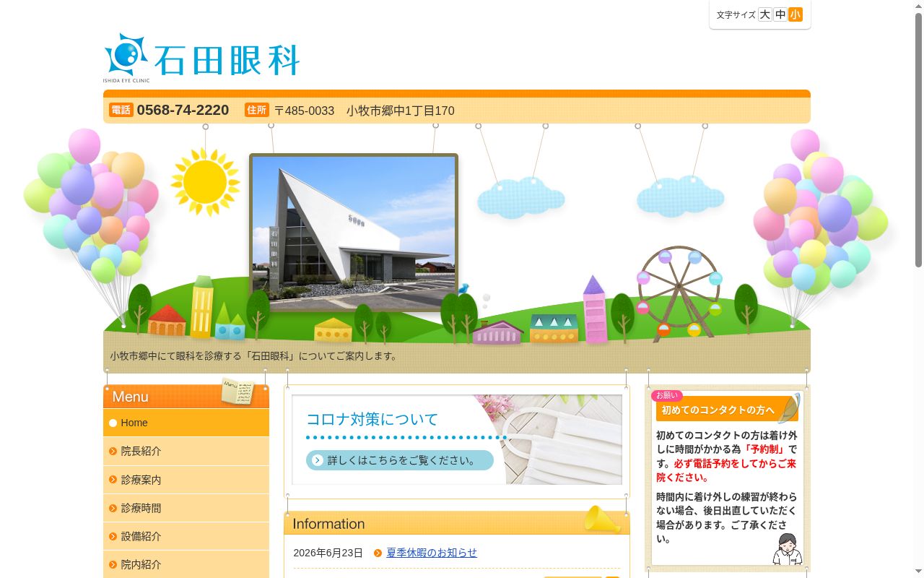This screenshot has width=924, height=578.
Task: Click the Menu header notepad icon
Action: point(237,392)
